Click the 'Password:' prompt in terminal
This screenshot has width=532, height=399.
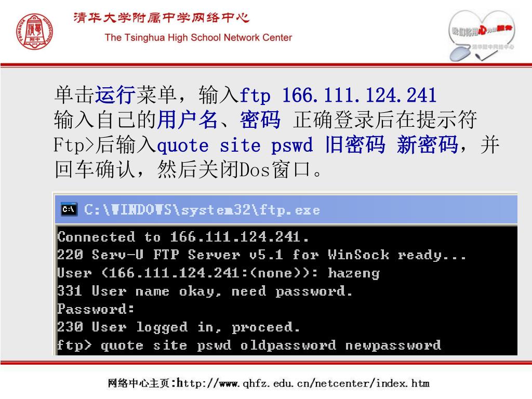[x=96, y=309]
